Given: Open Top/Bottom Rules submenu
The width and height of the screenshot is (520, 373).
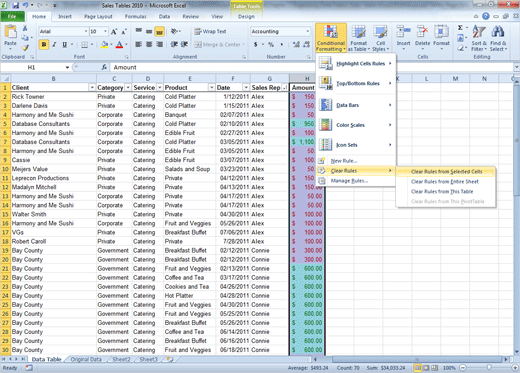Looking at the screenshot, I should point(355,83).
